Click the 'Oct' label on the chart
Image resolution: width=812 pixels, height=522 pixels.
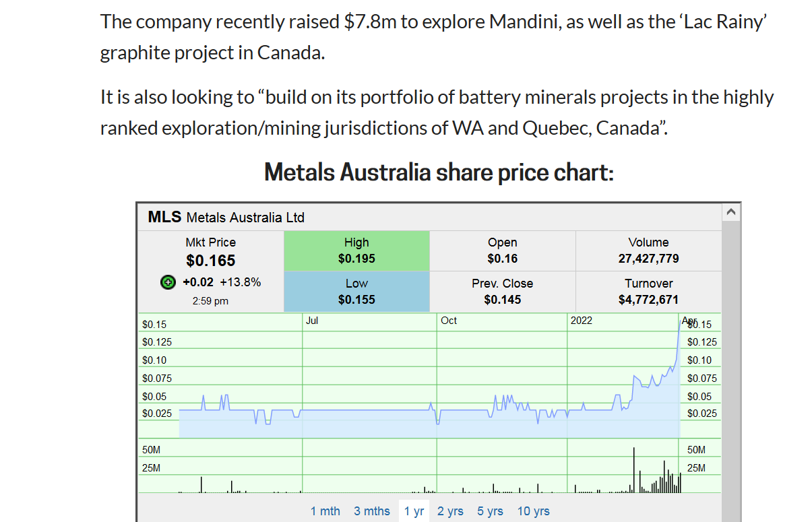449,321
